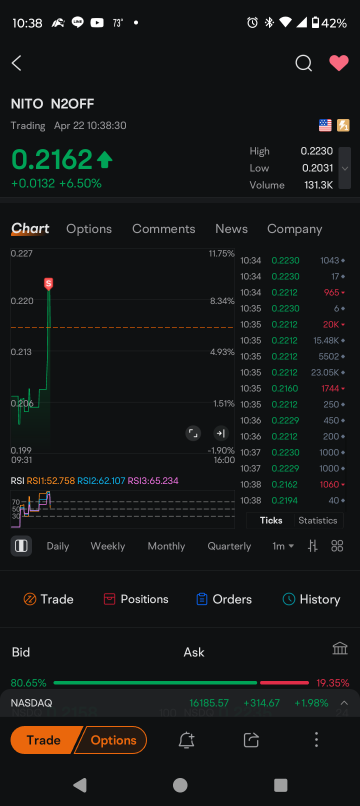Expand the High Low Volume details chevron

pos(345,168)
